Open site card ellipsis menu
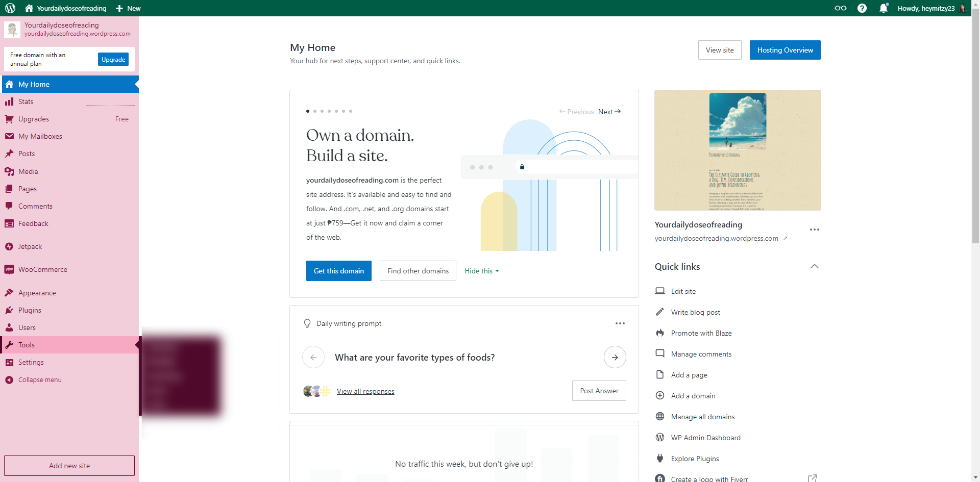 [815, 230]
